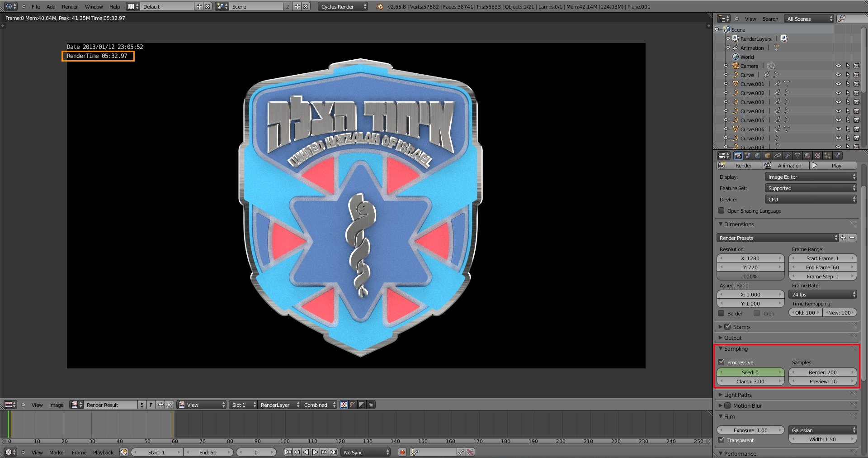Toggle renderability of Curve.005 camera icon
Viewport: 868px width, 458px height.
point(856,120)
